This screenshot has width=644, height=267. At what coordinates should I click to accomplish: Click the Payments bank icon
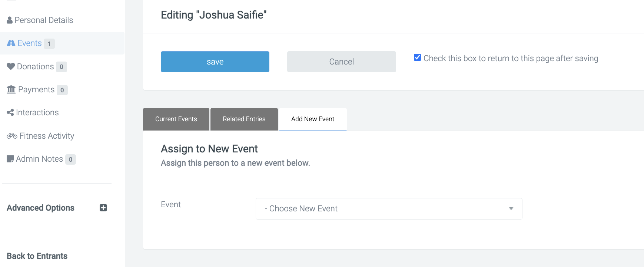pos(11,89)
